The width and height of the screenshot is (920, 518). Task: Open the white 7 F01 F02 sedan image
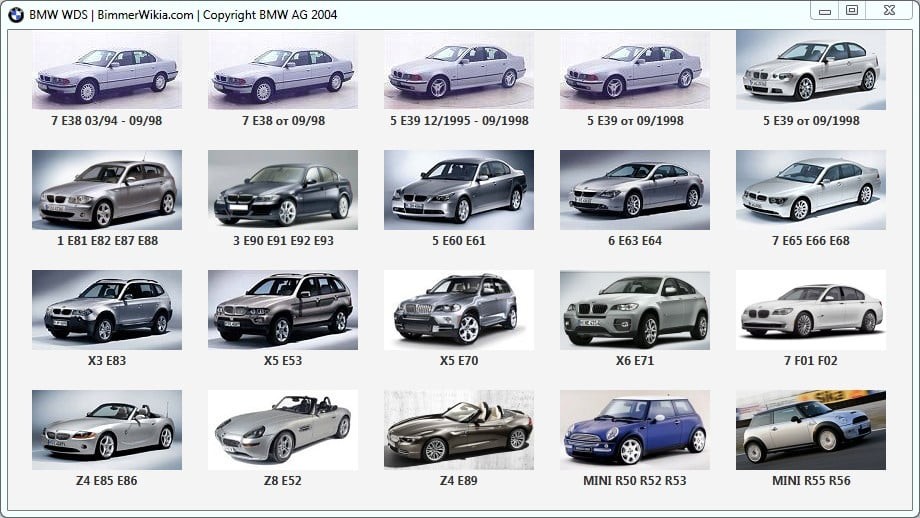coord(811,310)
